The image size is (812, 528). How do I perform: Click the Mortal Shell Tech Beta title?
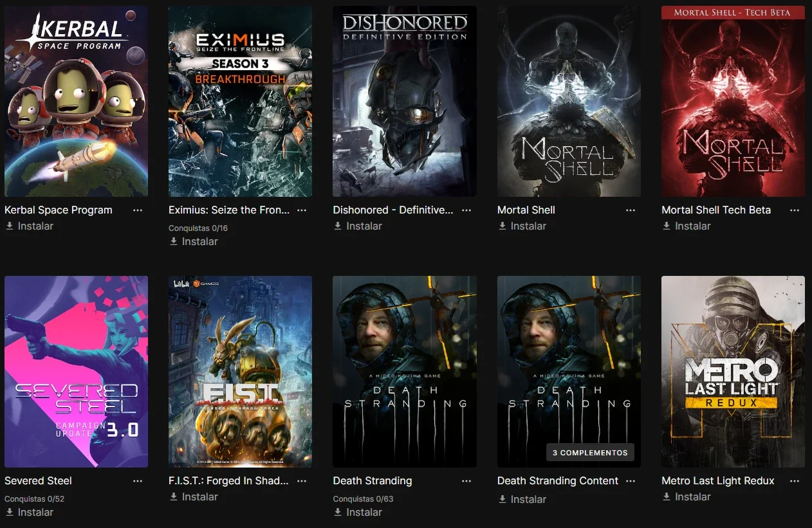tap(716, 210)
